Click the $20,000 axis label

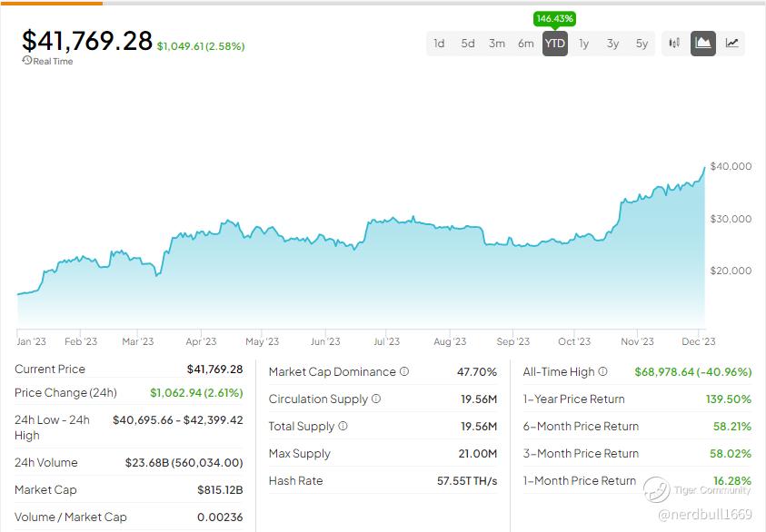[731, 271]
